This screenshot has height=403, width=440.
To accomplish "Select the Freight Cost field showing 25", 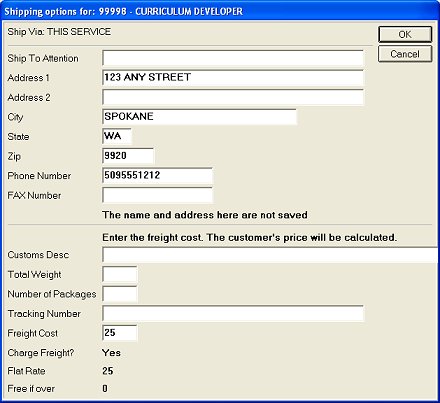I will [119, 333].
